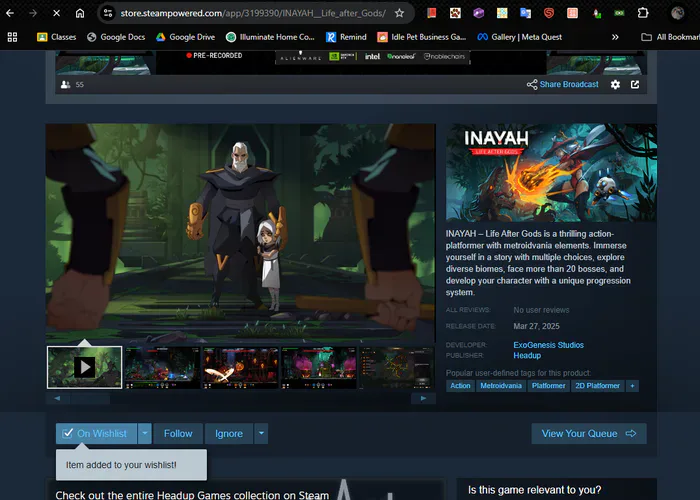The height and width of the screenshot is (500, 700).
Task: Select the fifth map screenshot thumbnail
Action: tap(397, 367)
